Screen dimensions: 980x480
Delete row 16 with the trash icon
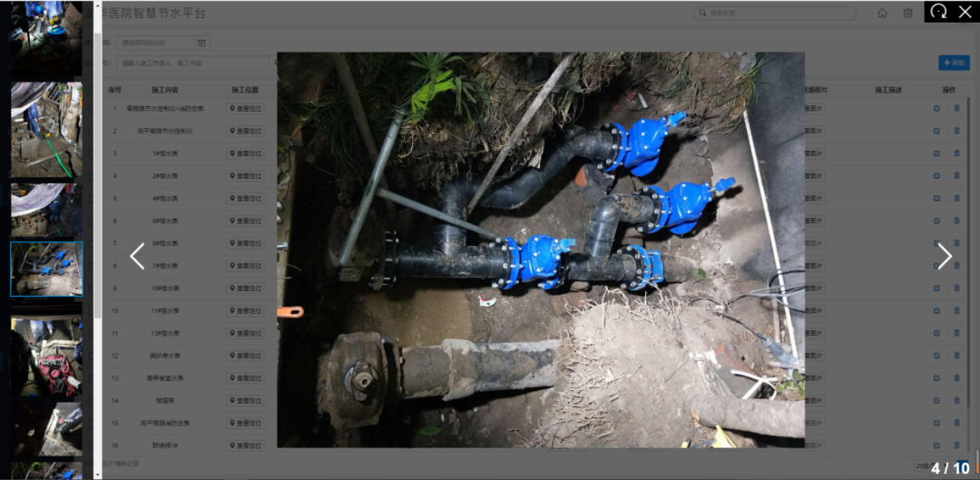point(956,446)
